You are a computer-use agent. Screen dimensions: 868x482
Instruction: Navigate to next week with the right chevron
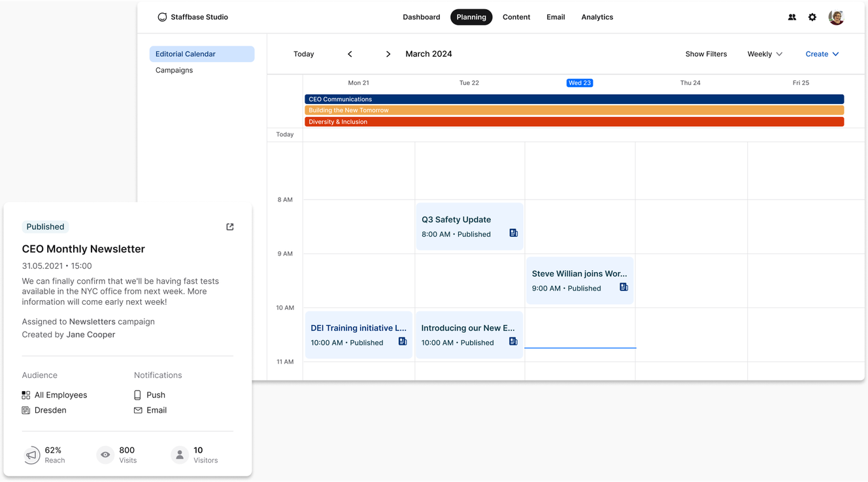click(388, 54)
